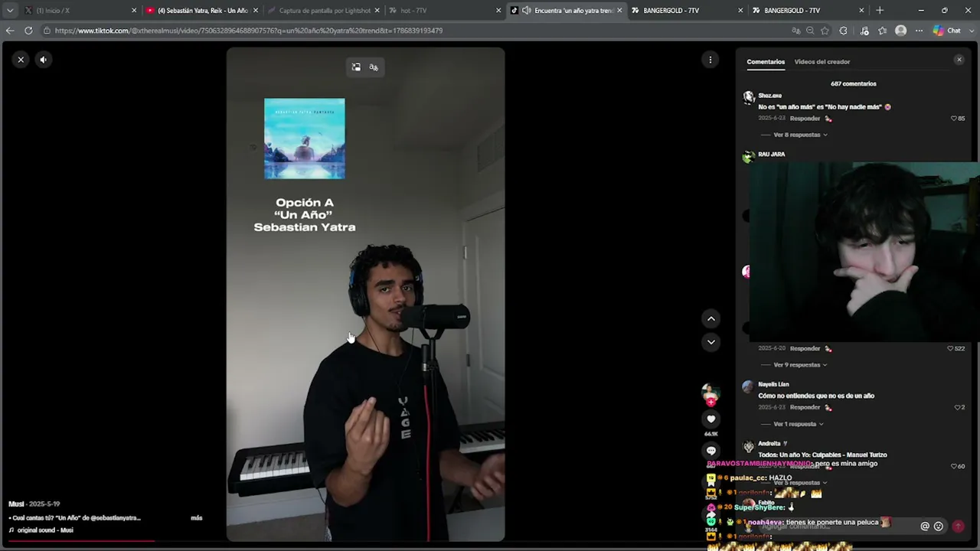Image resolution: width=980 pixels, height=551 pixels.
Task: Open the favorites list icon in toolbar
Action: coord(882,31)
